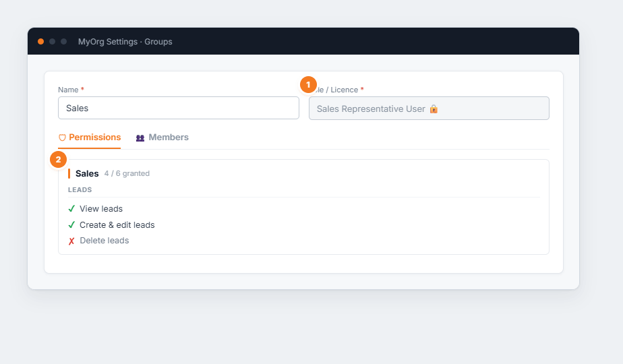The height and width of the screenshot is (364, 623).
Task: Click the 'Delete leads' text
Action: (104, 241)
